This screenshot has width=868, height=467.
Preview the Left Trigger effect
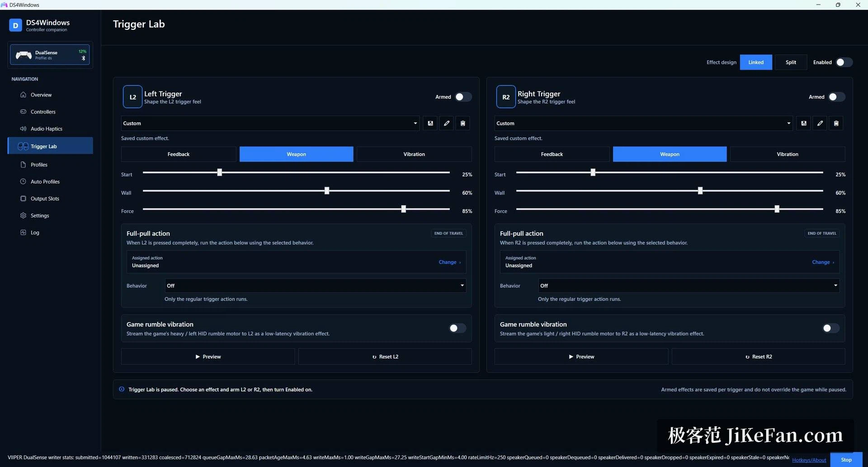coord(208,357)
